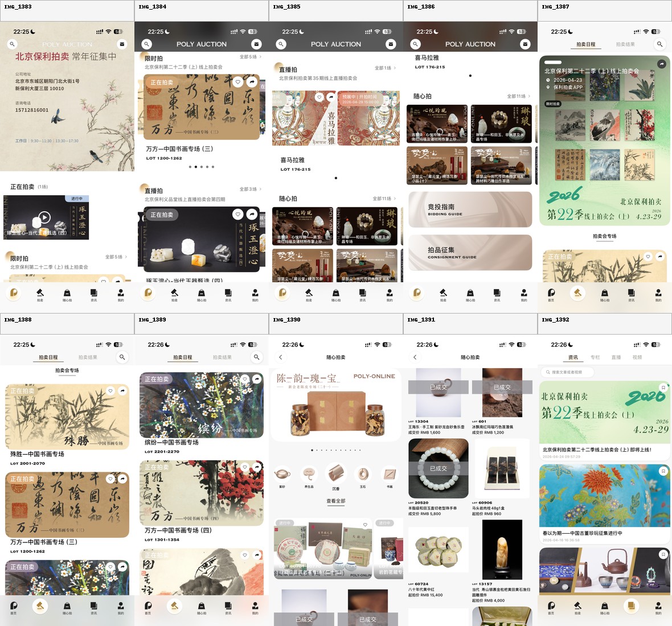The width and height of the screenshot is (672, 626).
Task: Open the 随心拍 bag icon in IMG_1386
Action: coord(470,294)
